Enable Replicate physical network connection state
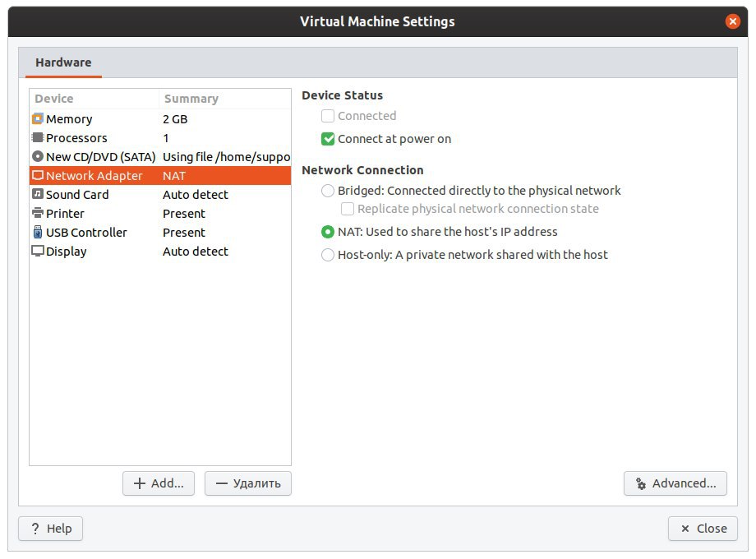Viewport: 756px width, 559px height. [347, 209]
